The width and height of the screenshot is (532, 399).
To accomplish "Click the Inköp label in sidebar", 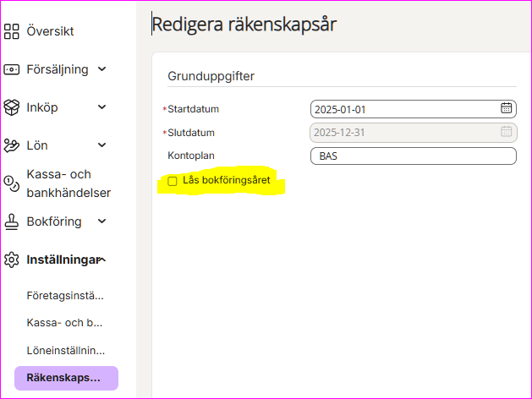I will tap(42, 107).
